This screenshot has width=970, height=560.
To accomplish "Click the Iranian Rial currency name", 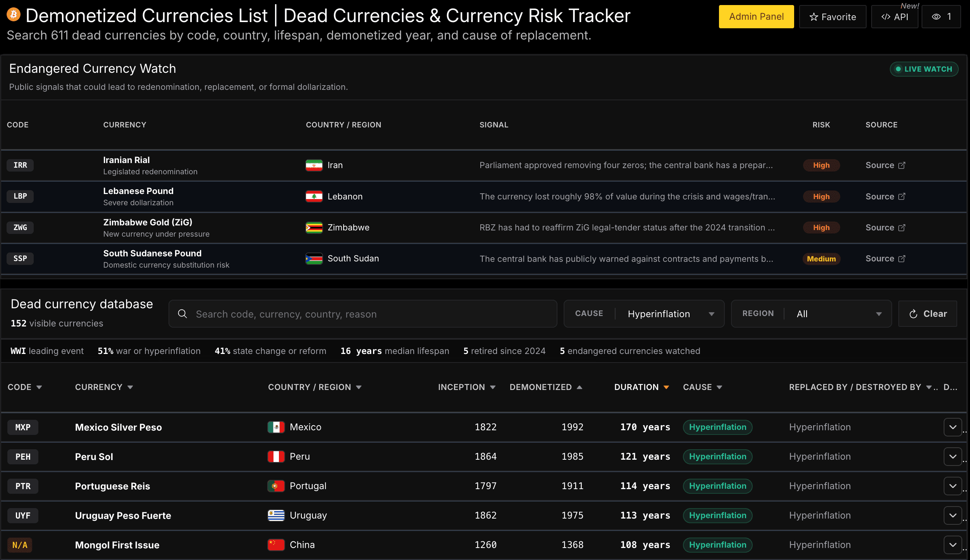I will click(126, 160).
